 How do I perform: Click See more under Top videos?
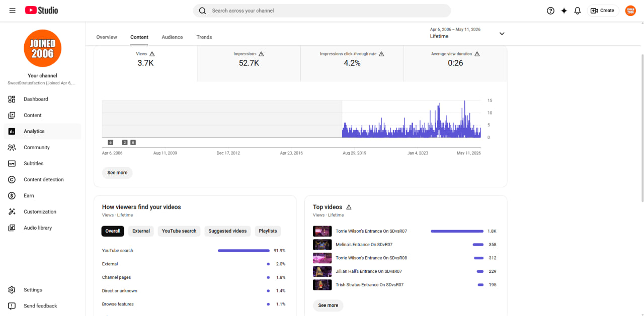click(328, 305)
